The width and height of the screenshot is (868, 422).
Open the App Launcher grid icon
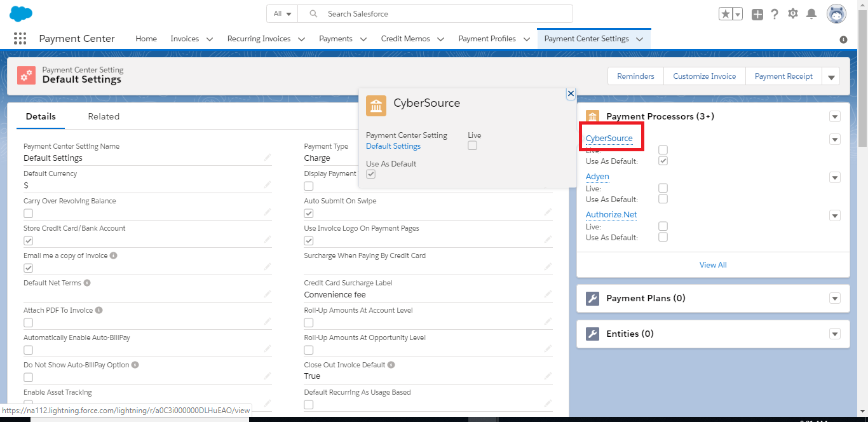point(20,39)
